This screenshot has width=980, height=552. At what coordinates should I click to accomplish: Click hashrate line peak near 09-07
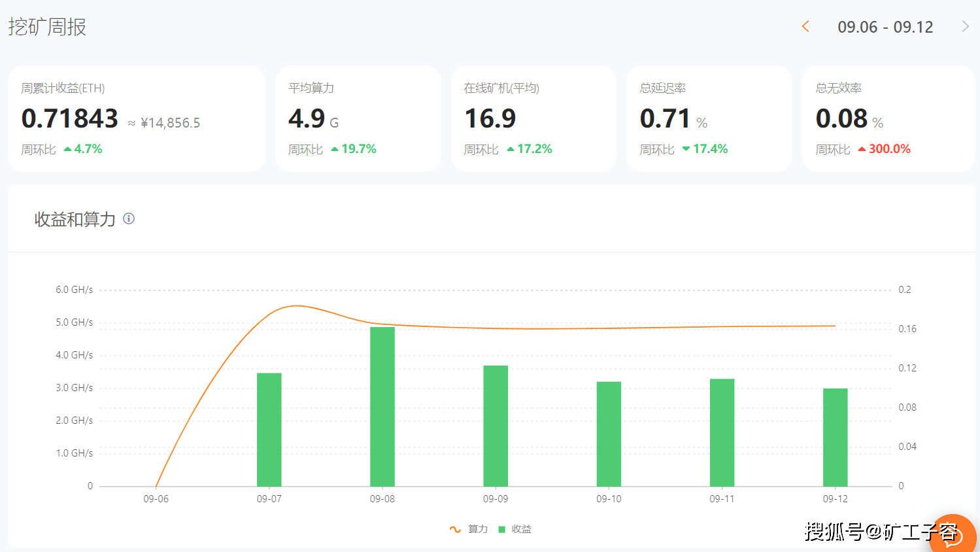click(x=296, y=305)
